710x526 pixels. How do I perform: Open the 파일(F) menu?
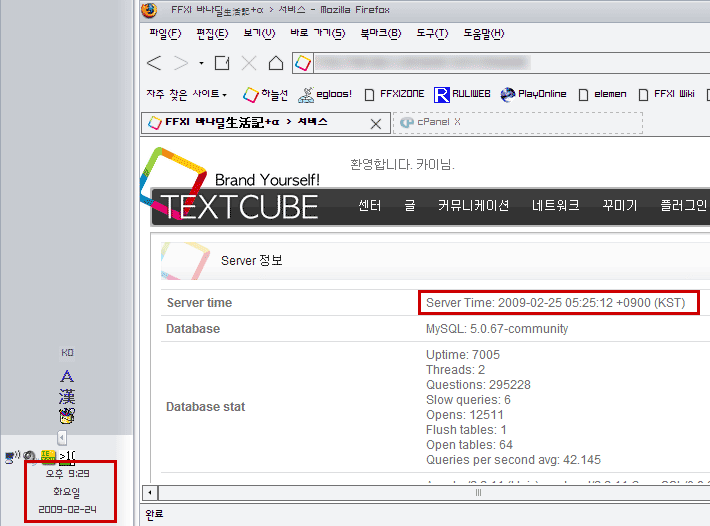165,33
